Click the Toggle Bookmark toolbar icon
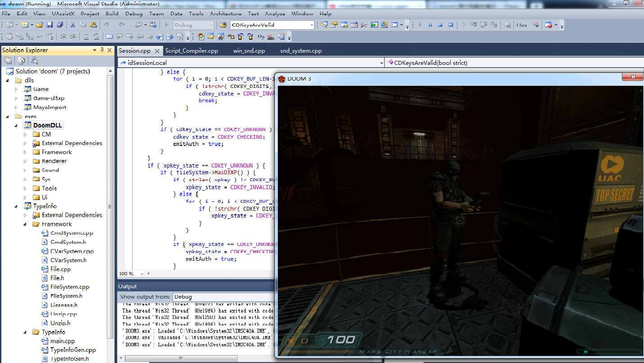The height and width of the screenshot is (363, 644). (x=110, y=36)
